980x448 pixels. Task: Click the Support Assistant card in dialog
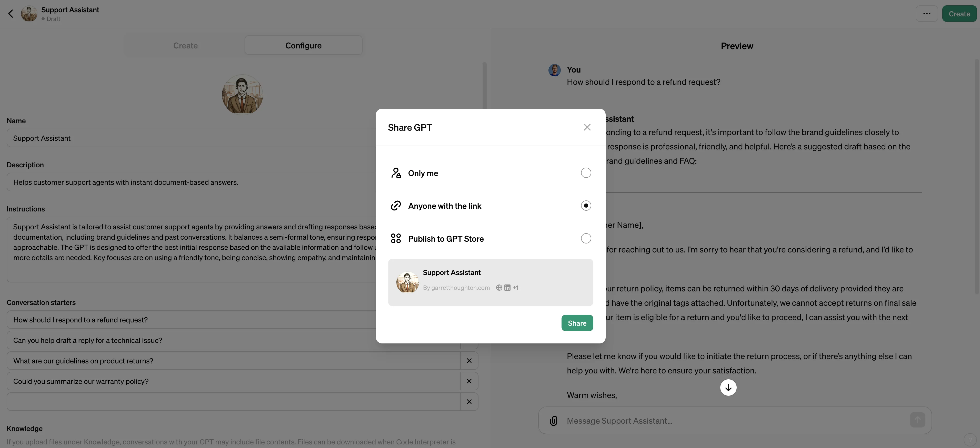[490, 282]
